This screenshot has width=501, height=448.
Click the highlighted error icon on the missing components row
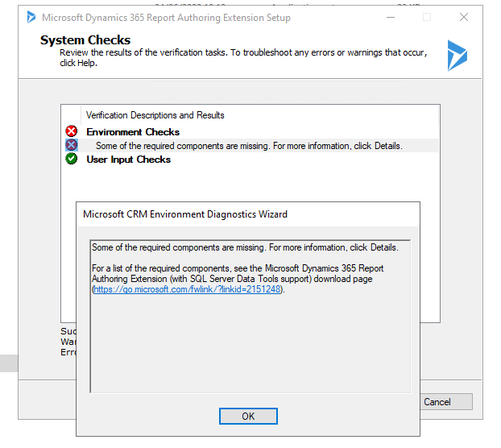tap(72, 145)
